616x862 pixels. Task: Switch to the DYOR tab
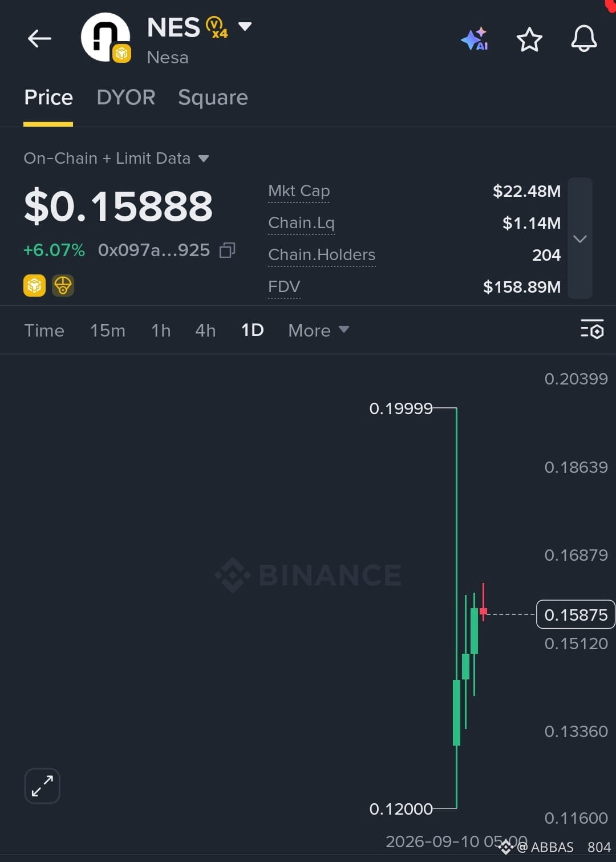(126, 98)
